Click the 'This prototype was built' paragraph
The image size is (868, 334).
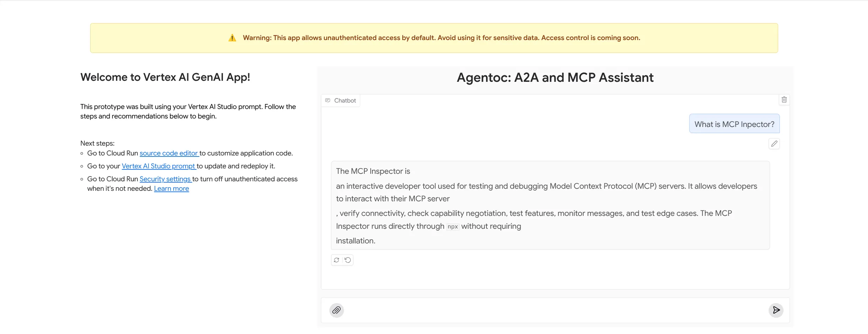[x=188, y=111]
